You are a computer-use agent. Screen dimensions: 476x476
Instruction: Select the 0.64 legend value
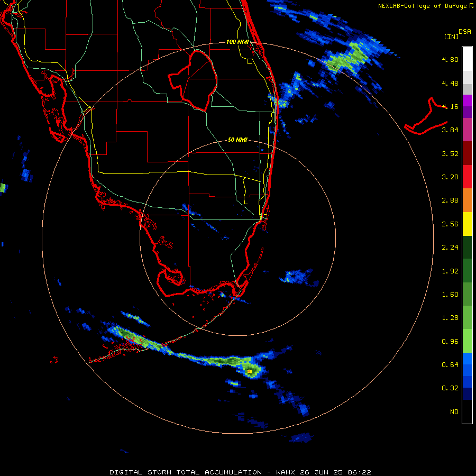[450, 364]
